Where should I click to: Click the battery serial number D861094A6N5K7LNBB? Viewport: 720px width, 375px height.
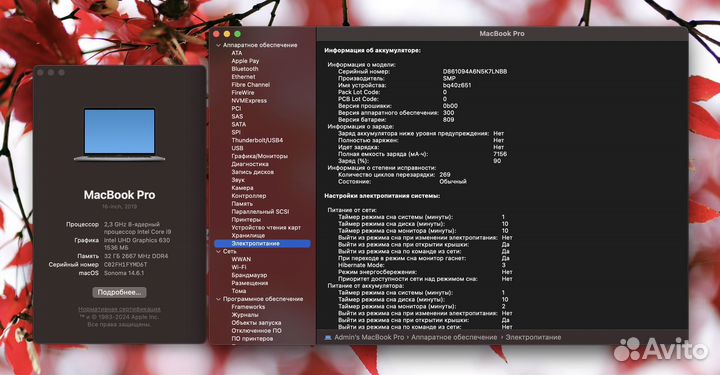[475, 72]
